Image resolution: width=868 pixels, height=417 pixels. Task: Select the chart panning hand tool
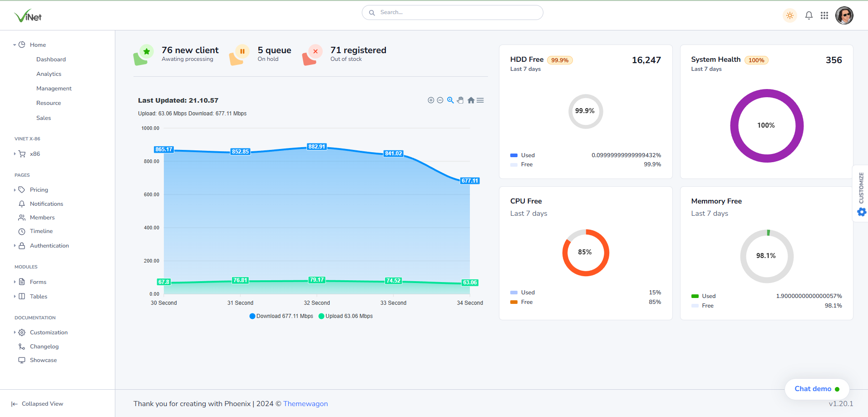tap(460, 100)
